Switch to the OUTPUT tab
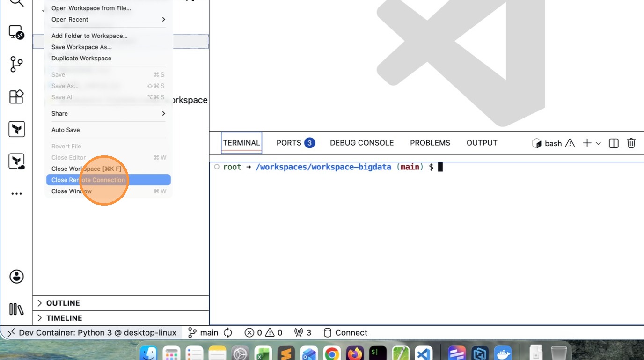The height and width of the screenshot is (360, 644). [482, 143]
